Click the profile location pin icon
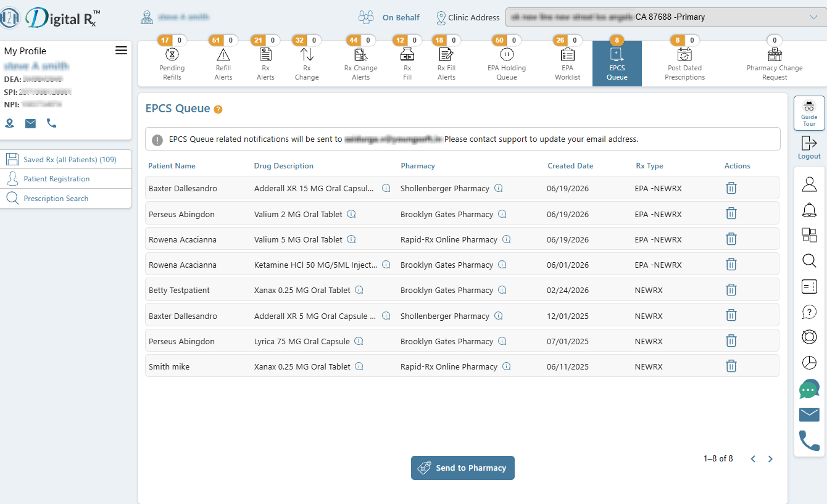 click(x=10, y=123)
